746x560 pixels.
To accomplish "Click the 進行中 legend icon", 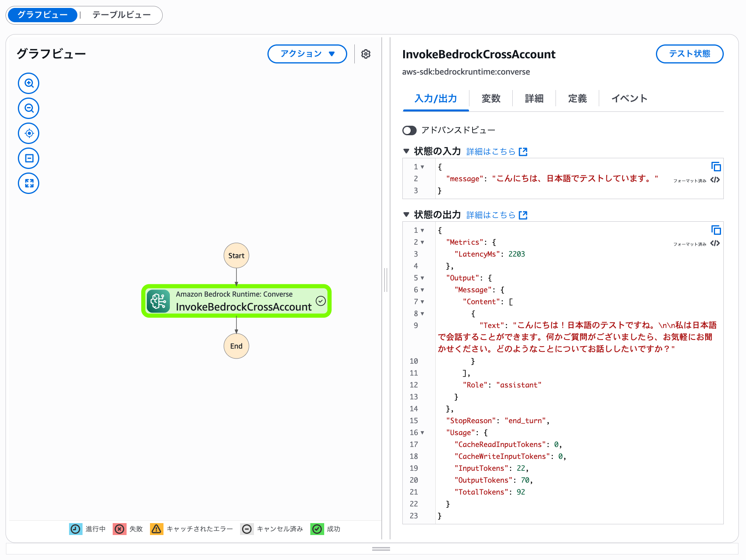I will [75, 529].
